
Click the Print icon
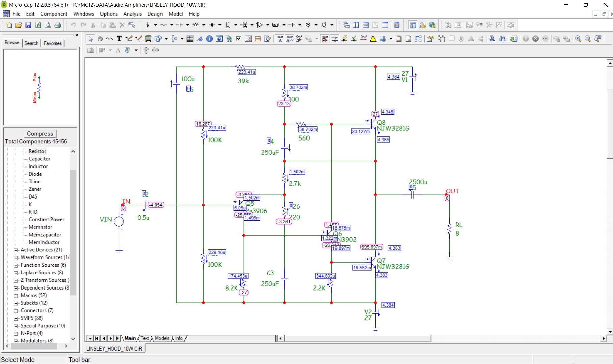(x=58, y=25)
